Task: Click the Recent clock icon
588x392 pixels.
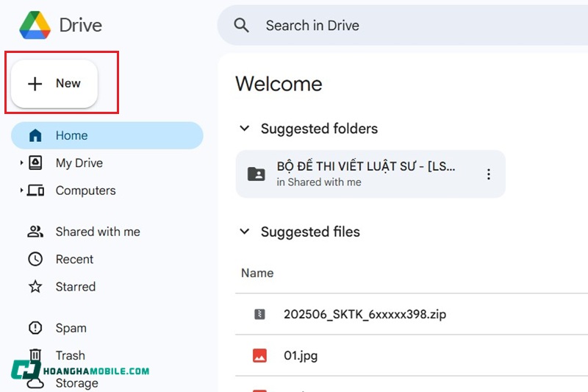Action: (35, 260)
